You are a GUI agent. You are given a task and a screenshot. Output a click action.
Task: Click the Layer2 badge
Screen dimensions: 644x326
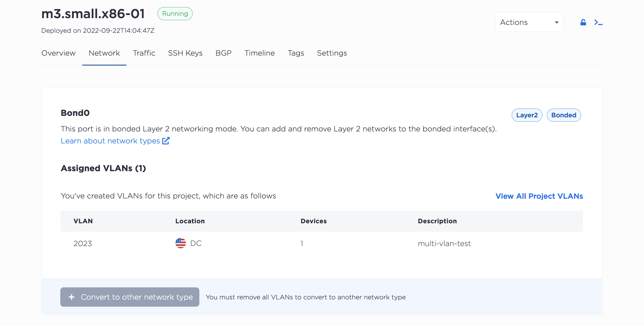coord(527,115)
